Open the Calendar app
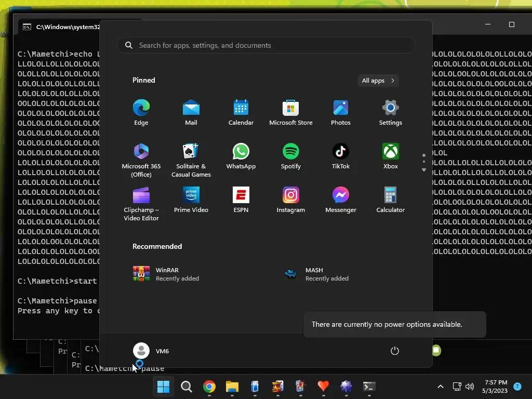 (x=241, y=113)
